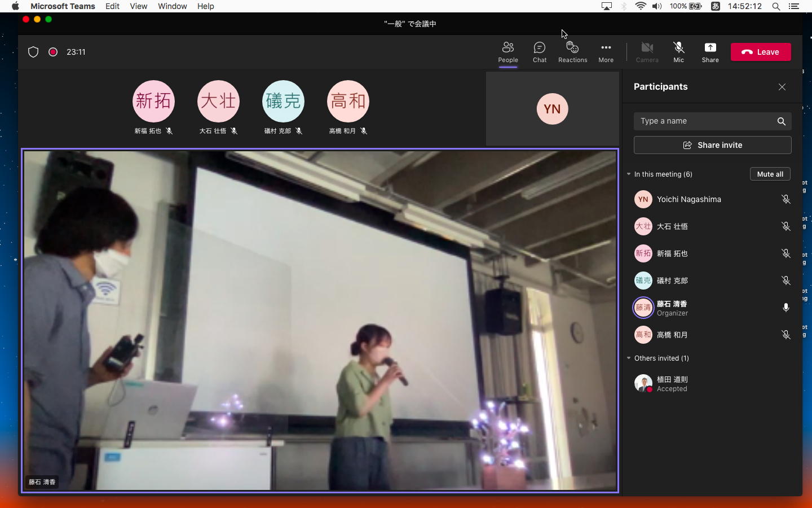Collapse the "Others invited (1)" section

[629, 358]
